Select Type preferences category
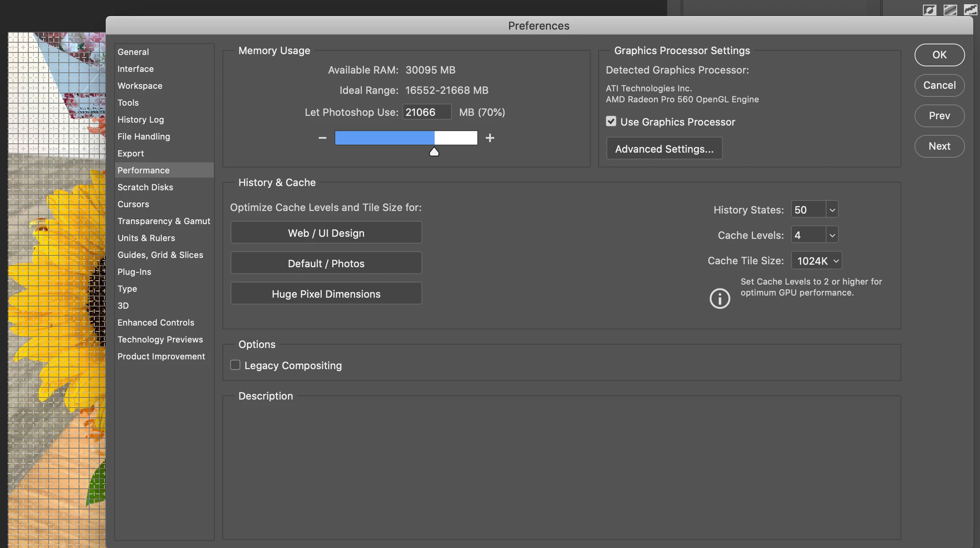 [164, 289]
